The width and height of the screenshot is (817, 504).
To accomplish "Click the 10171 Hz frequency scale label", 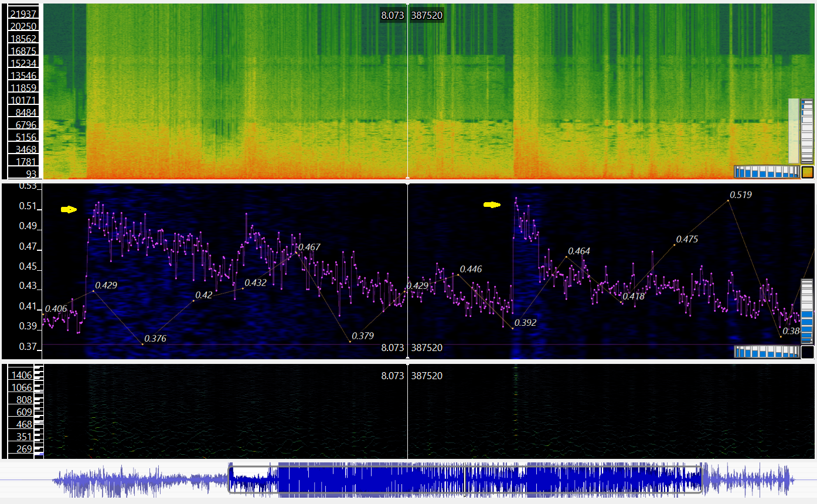I will (x=23, y=100).
